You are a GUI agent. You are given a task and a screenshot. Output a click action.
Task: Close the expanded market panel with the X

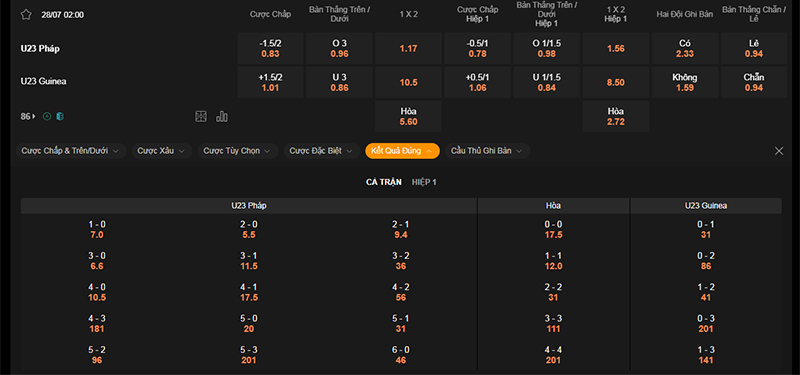tap(779, 151)
